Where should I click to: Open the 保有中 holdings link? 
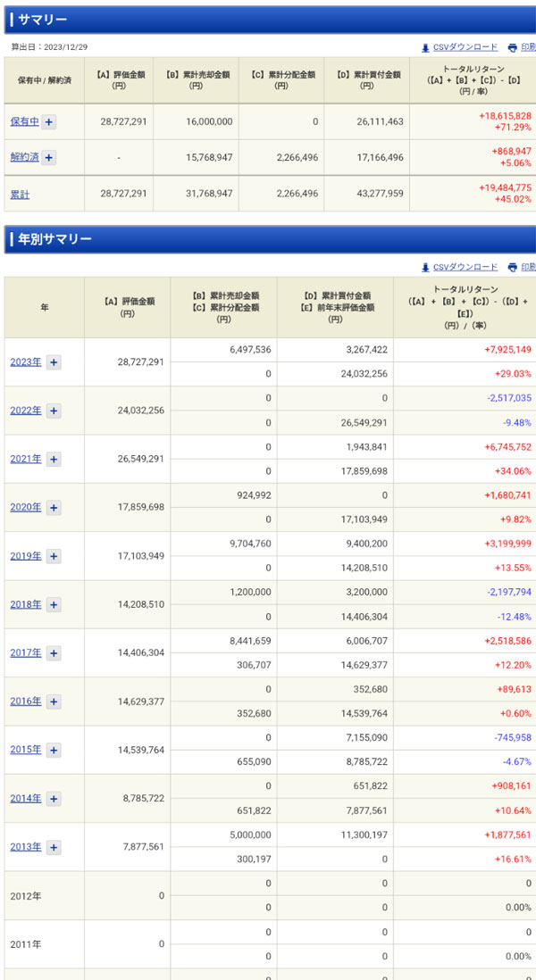click(x=24, y=122)
